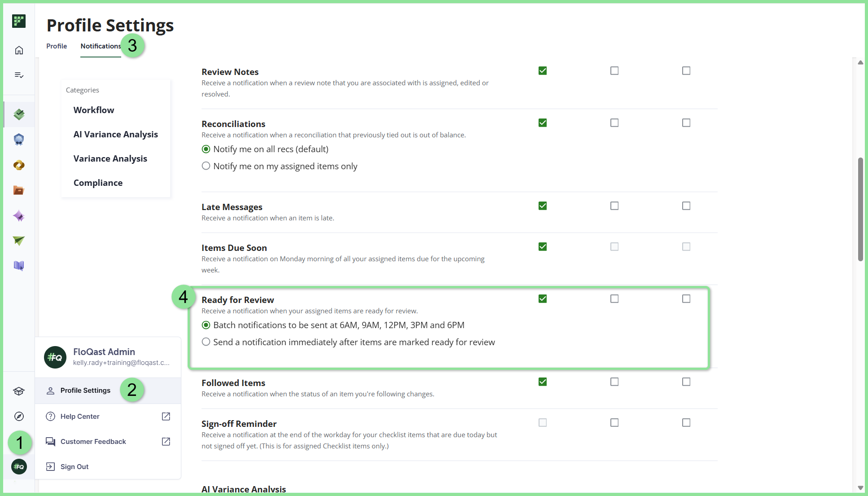Screen dimensions: 868x496
Task: Open the task list icon in sidebar
Action: 19,75
